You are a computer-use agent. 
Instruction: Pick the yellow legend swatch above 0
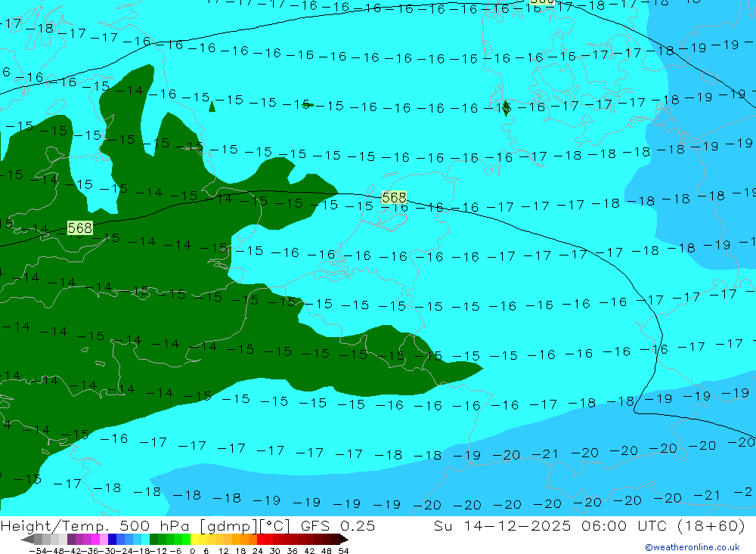(195, 539)
